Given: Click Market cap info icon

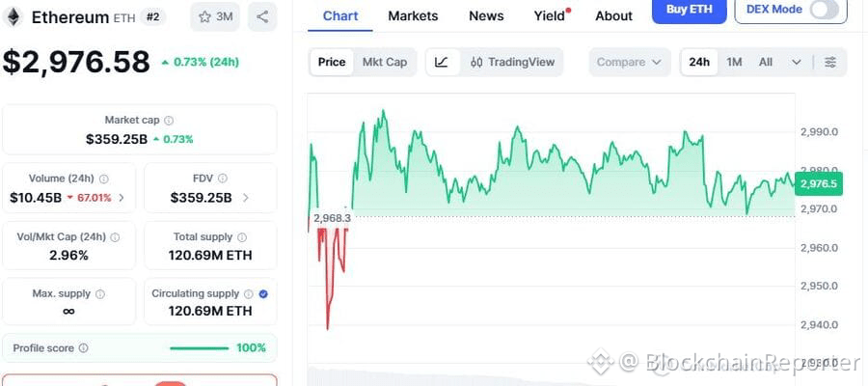Looking at the screenshot, I should coord(169,121).
